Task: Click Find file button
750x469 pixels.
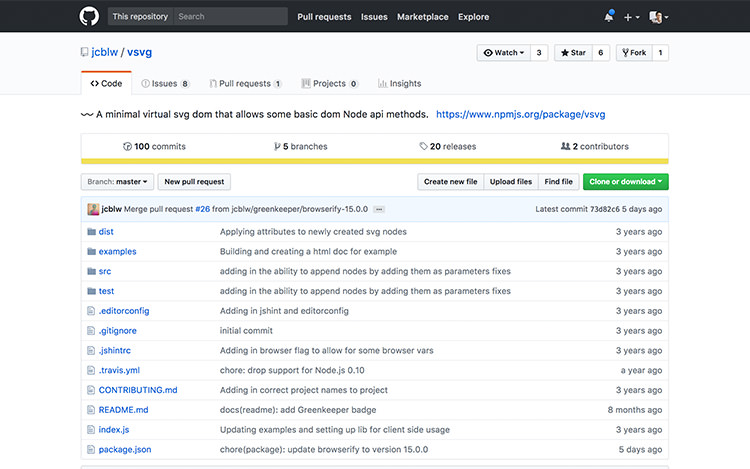Action: [x=558, y=182]
